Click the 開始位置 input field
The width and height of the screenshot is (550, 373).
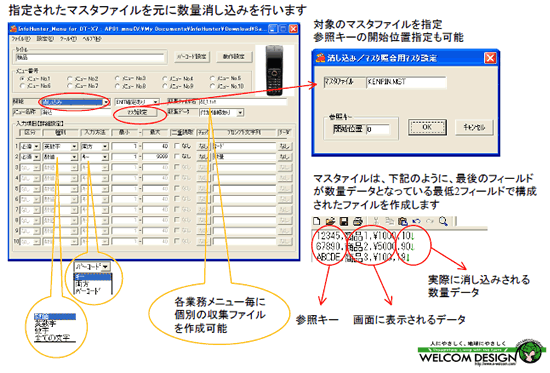[378, 129]
